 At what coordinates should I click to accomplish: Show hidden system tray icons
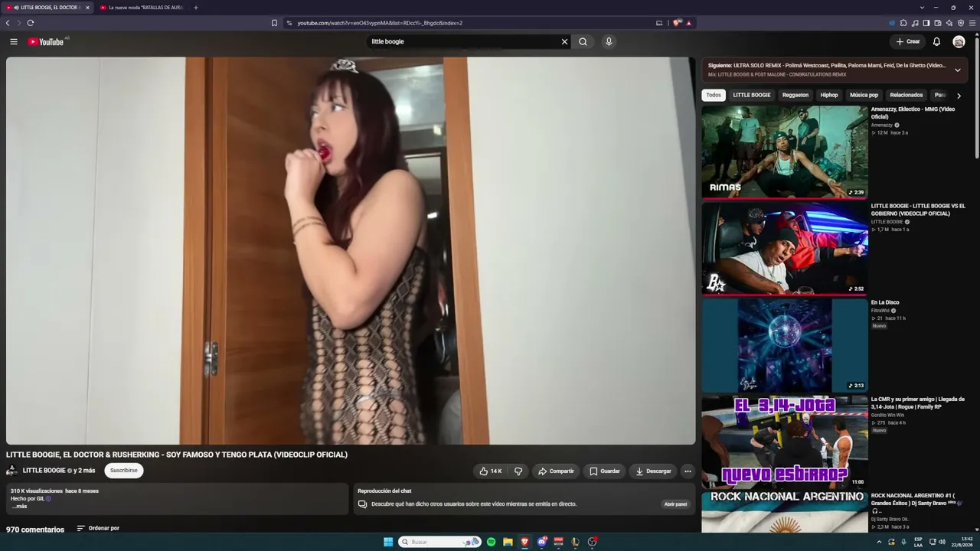coord(879,542)
